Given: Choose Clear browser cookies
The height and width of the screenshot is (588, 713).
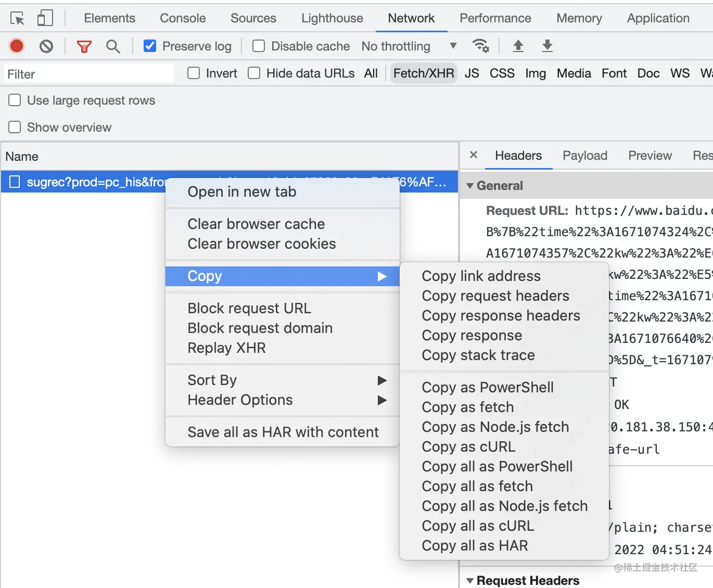Looking at the screenshot, I should point(282,244).
